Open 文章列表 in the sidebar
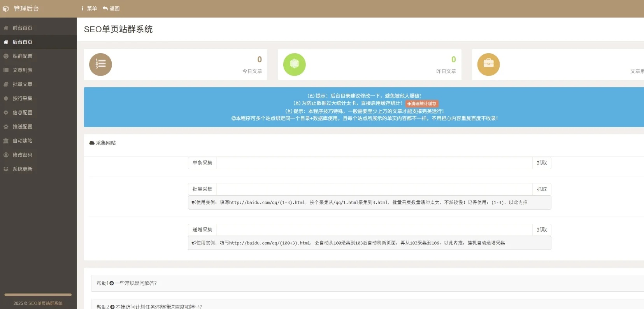 coord(23,70)
